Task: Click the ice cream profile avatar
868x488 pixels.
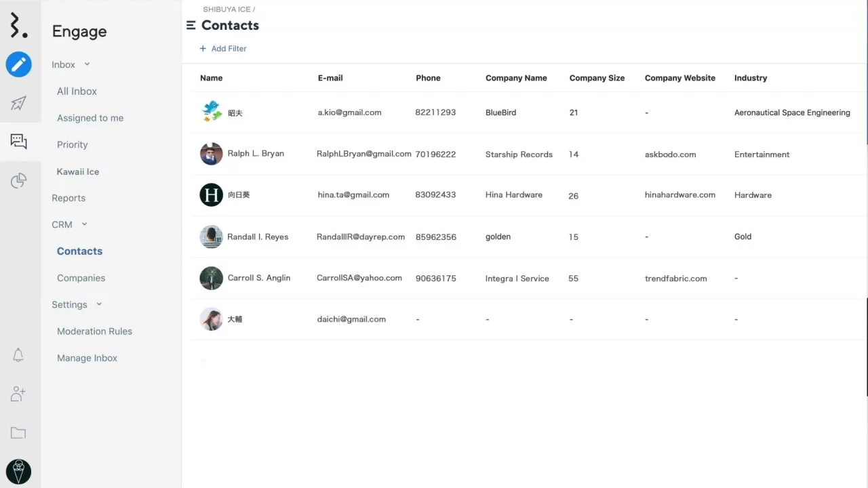Action: 18,471
